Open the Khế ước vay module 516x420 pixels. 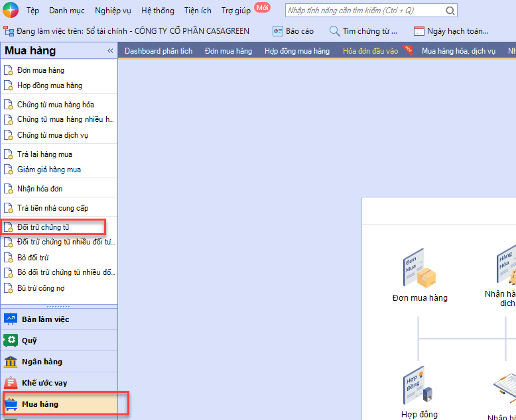44,383
